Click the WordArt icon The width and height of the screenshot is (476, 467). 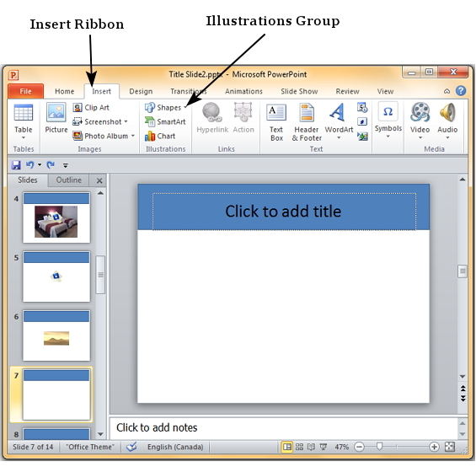click(338, 112)
